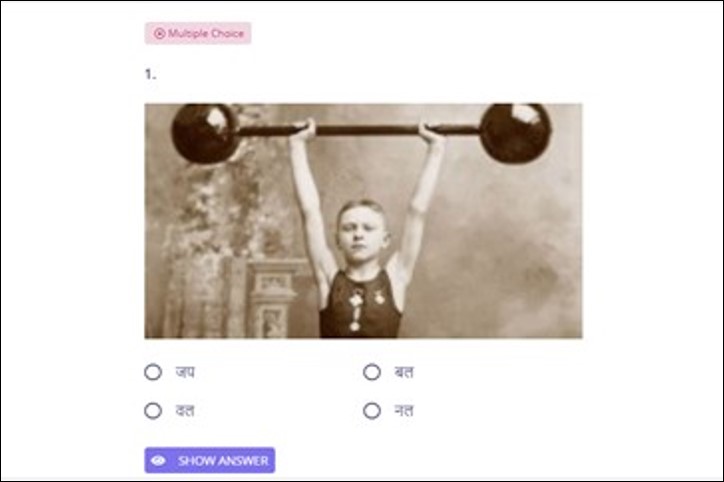Screen dimensions: 724x482
Task: Click the बल answer text
Action: click(x=404, y=372)
